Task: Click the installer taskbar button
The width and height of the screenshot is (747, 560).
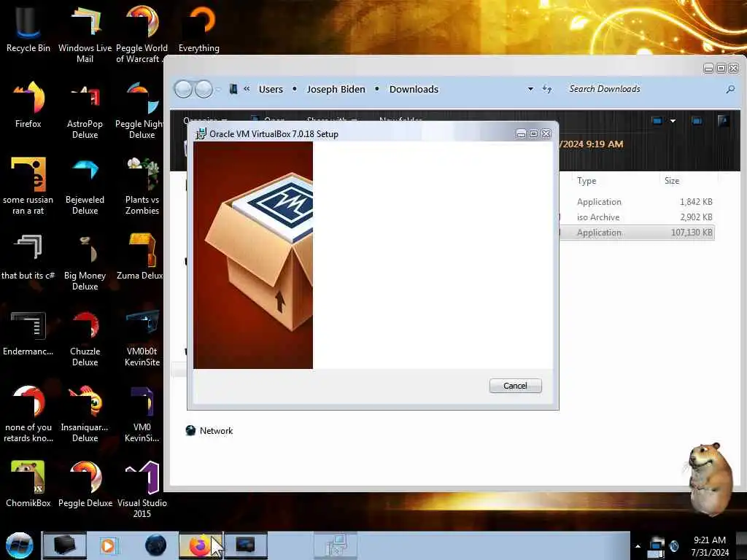Action: (x=336, y=545)
